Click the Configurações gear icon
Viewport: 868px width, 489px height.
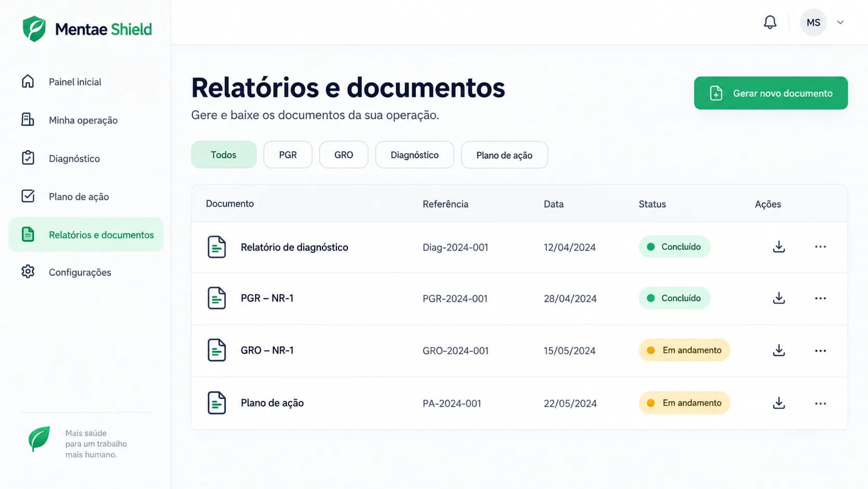click(x=28, y=272)
